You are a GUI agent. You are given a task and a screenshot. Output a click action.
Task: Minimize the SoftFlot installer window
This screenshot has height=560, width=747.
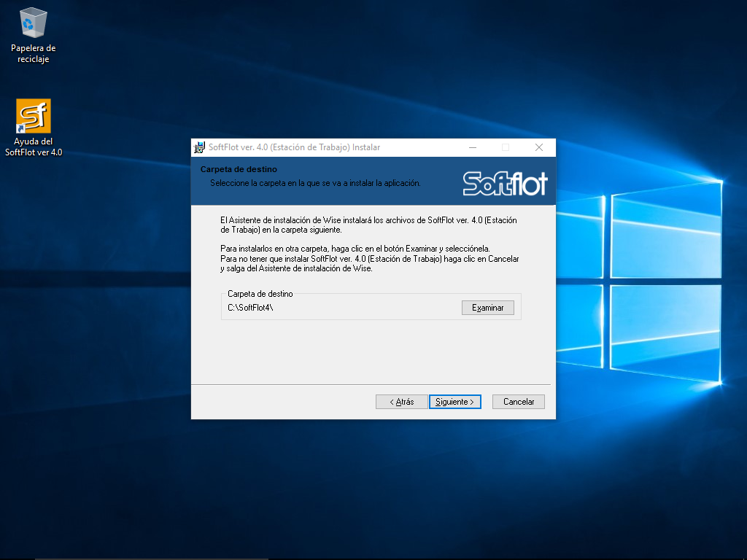point(472,147)
